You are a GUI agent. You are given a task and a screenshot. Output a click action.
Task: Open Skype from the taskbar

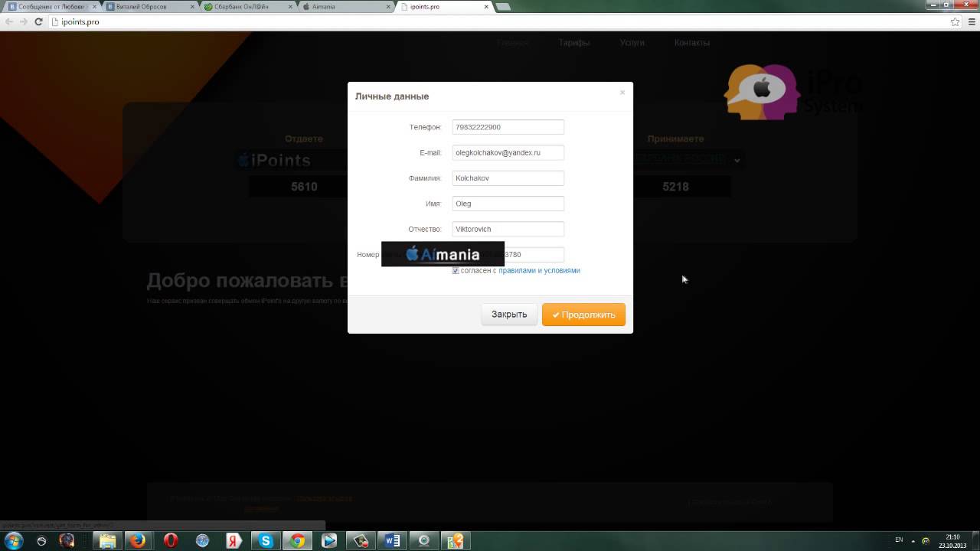point(266,541)
